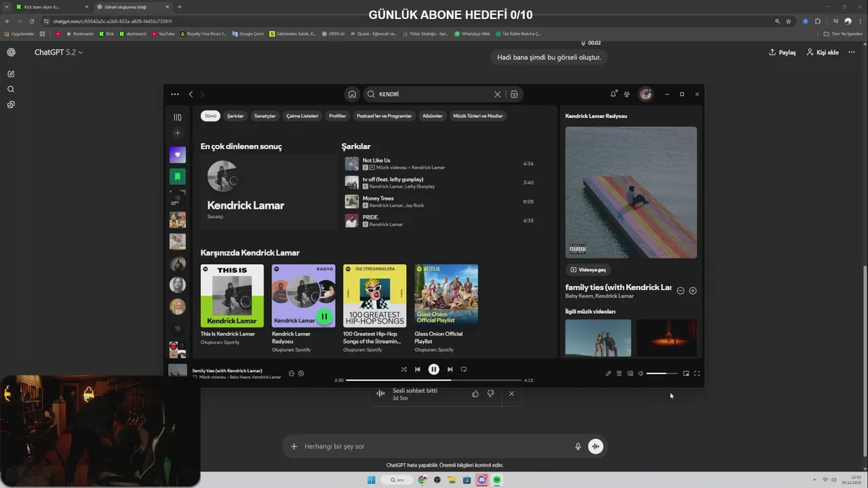The width and height of the screenshot is (868, 488).
Task: Skip to next track in Spotify
Action: coord(450,369)
